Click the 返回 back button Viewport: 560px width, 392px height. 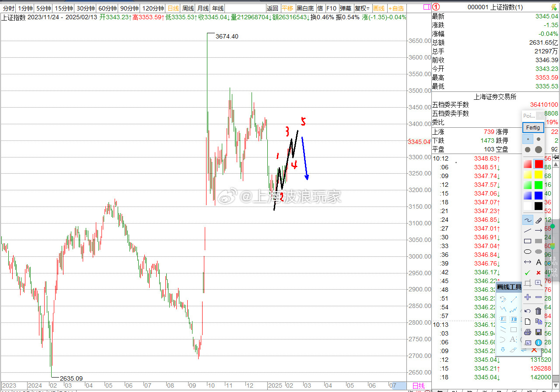[273, 8]
